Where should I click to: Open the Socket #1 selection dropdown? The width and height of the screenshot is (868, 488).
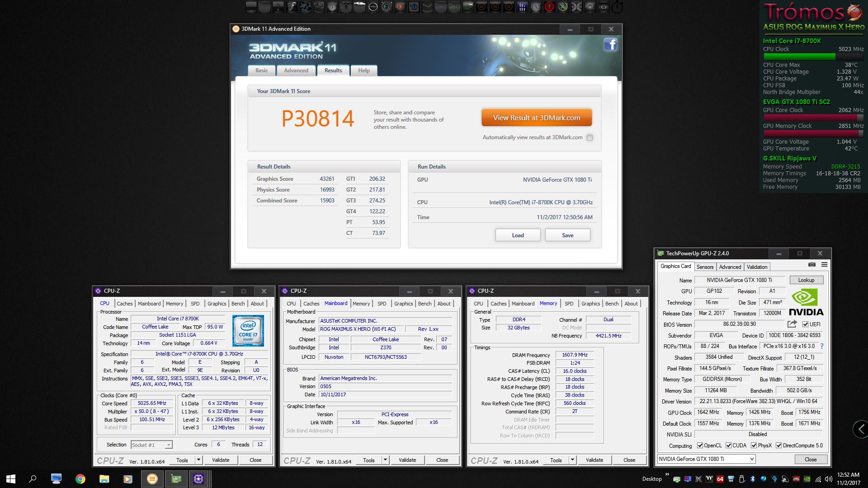(x=151, y=445)
